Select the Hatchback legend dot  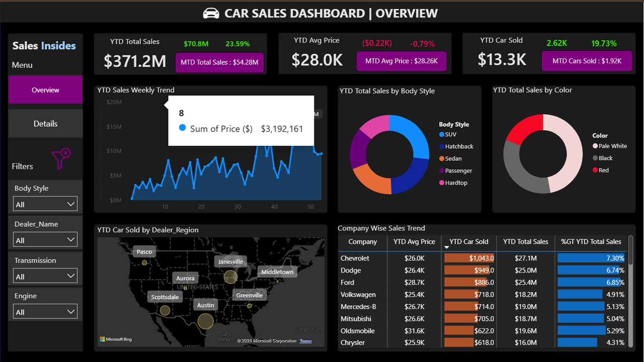click(441, 146)
